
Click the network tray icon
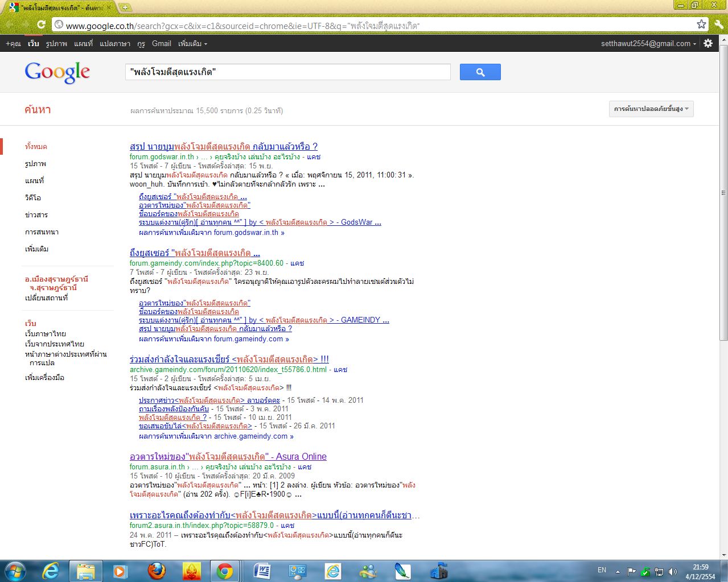click(x=659, y=572)
